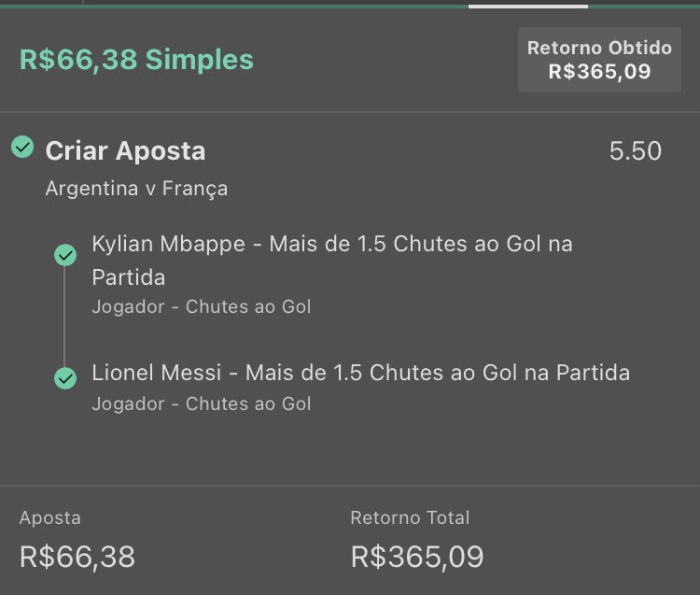Tap Jogador - Chutes ao Gol under Messi
This screenshot has height=595, width=700.
pos(202,404)
